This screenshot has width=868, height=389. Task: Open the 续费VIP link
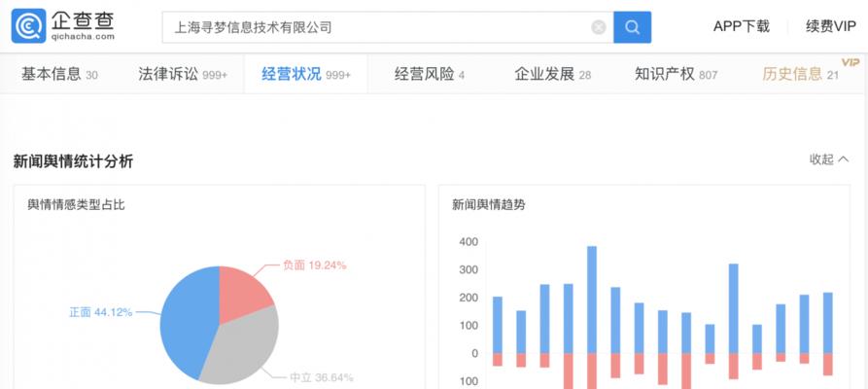[x=831, y=26]
